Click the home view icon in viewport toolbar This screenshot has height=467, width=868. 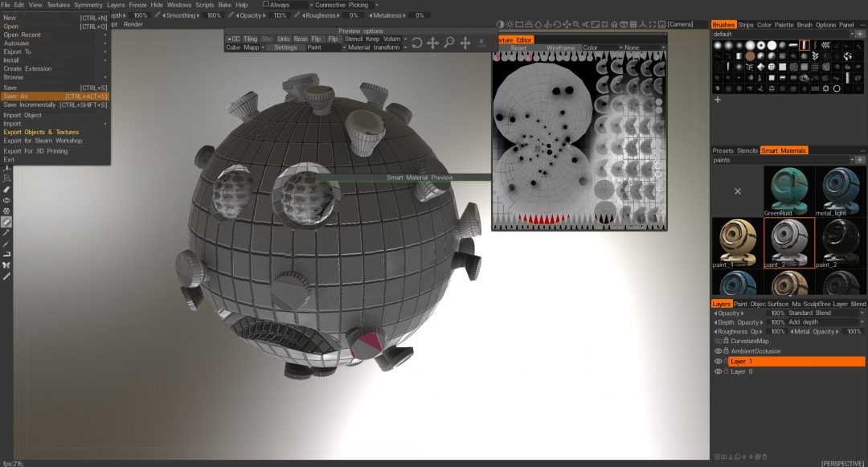[614, 24]
